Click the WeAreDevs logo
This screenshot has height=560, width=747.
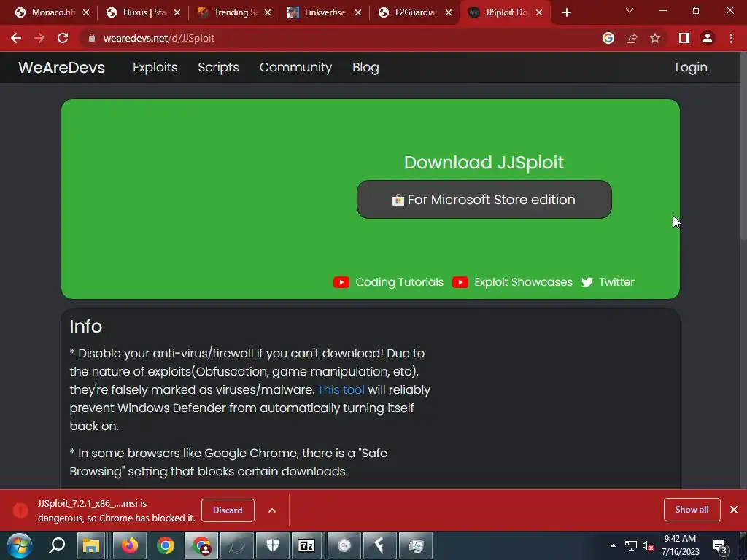pos(61,67)
